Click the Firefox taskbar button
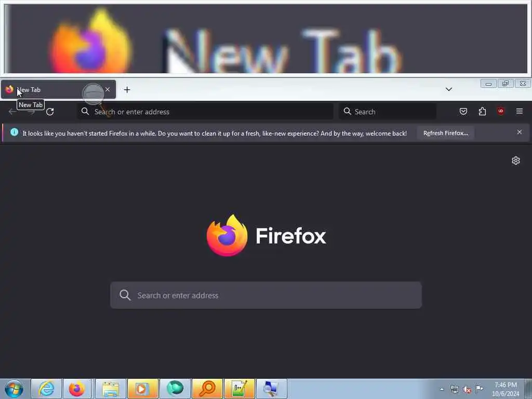Screen dimensions: 532x399 (77, 389)
